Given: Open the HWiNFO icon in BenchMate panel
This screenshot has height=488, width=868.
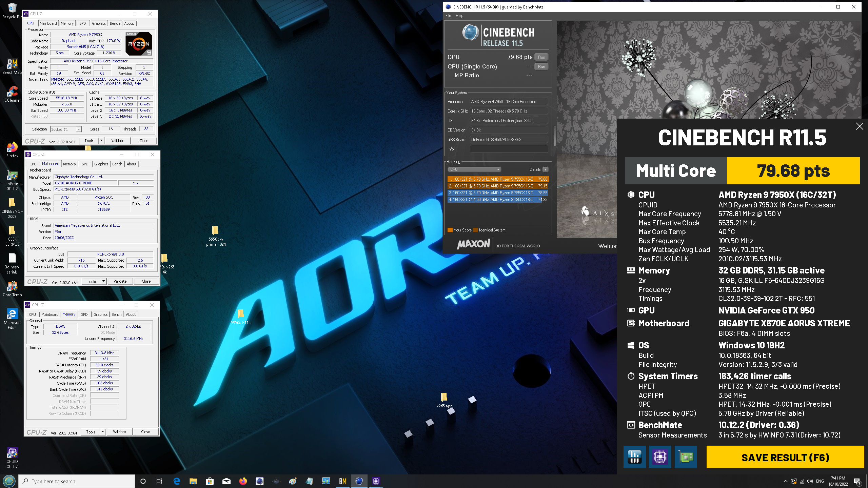Looking at the screenshot, I should click(x=634, y=457).
